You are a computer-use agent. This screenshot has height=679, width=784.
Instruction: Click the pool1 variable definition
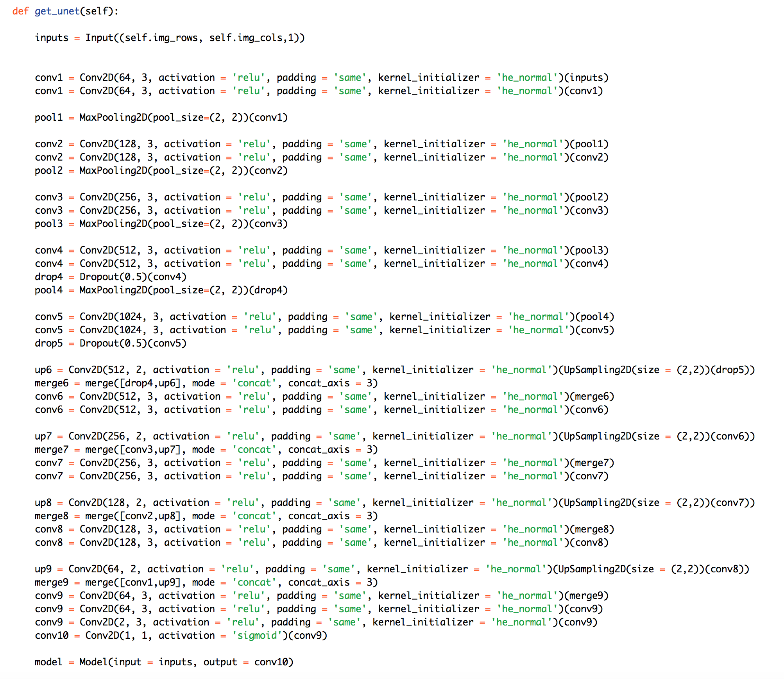[48, 117]
